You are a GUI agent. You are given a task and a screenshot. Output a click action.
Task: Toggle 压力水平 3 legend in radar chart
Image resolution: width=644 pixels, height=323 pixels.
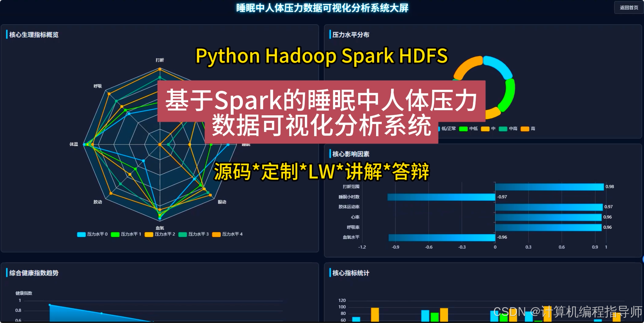[x=194, y=234]
